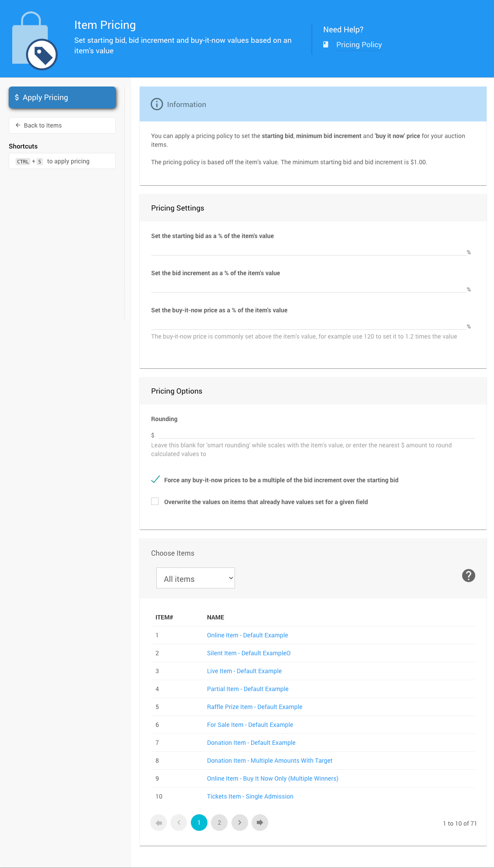
Task: Click the help question mark icon
Action: (468, 576)
